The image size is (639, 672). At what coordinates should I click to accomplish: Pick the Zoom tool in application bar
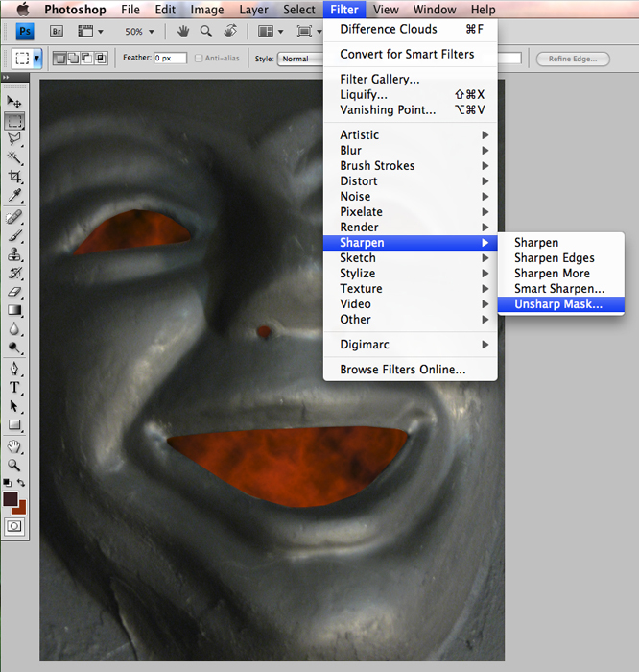click(206, 32)
